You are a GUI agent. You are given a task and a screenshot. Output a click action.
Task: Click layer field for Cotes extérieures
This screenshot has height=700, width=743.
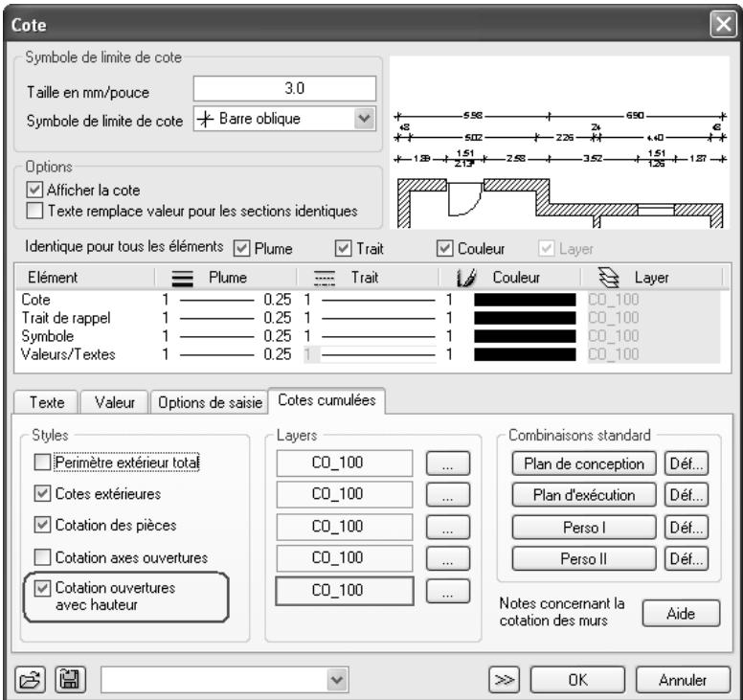(x=345, y=494)
